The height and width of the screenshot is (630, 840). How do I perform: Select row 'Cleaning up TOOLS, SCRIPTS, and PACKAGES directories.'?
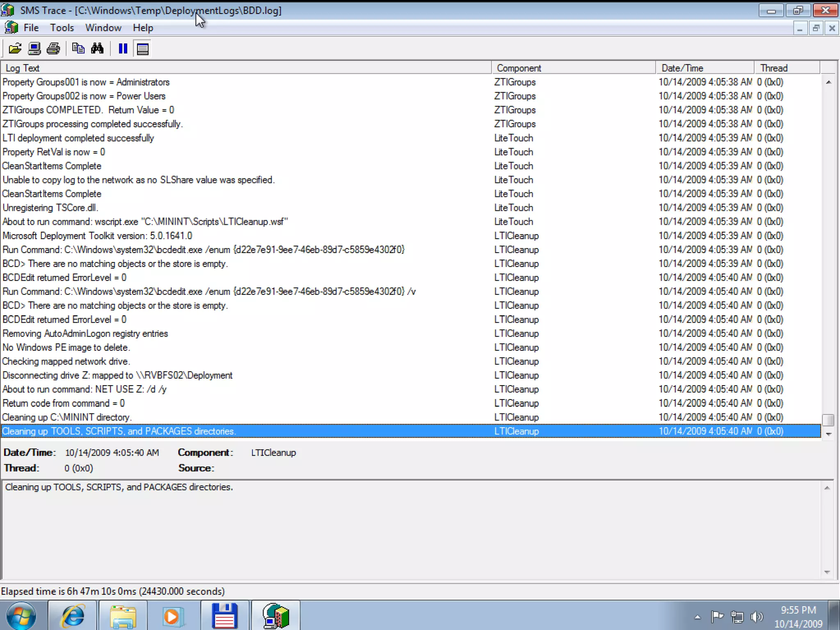pos(410,431)
